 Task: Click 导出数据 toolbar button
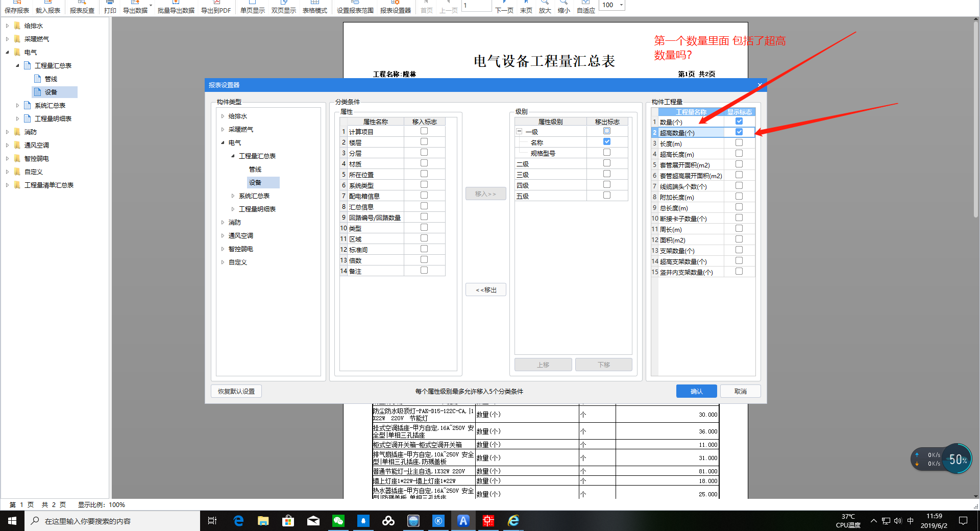[135, 7]
